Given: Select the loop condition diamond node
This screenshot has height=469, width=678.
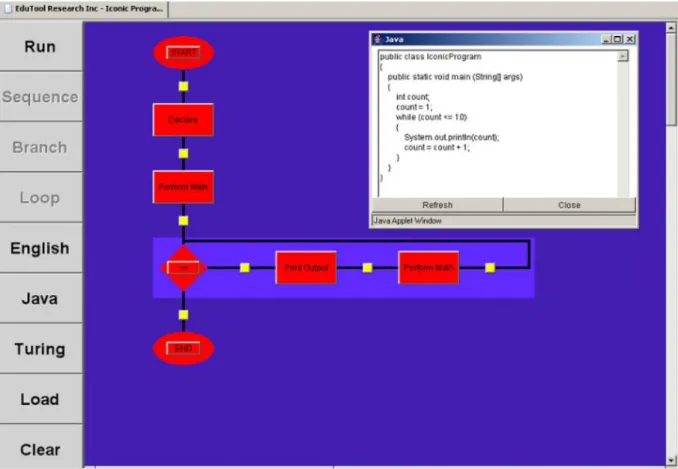Looking at the screenshot, I should (184, 268).
